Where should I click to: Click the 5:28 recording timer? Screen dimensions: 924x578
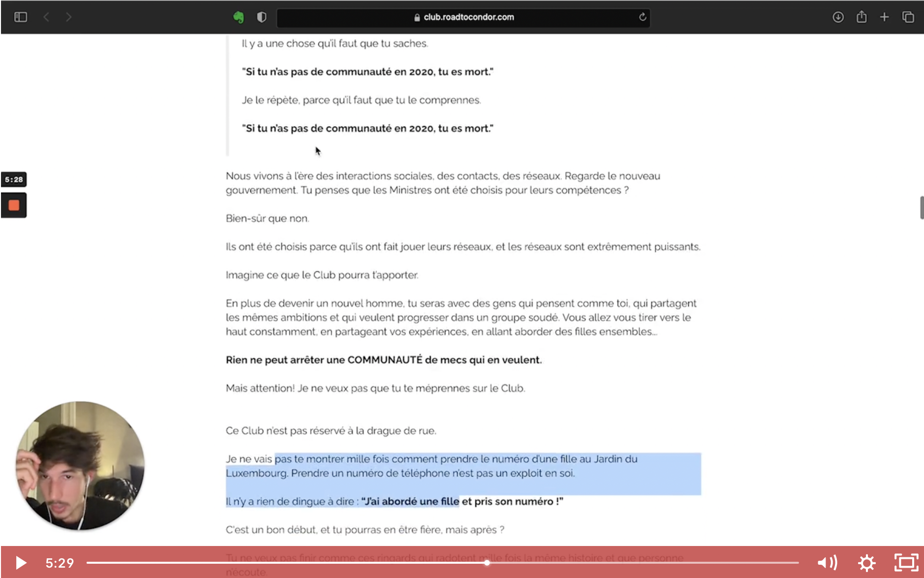(14, 180)
